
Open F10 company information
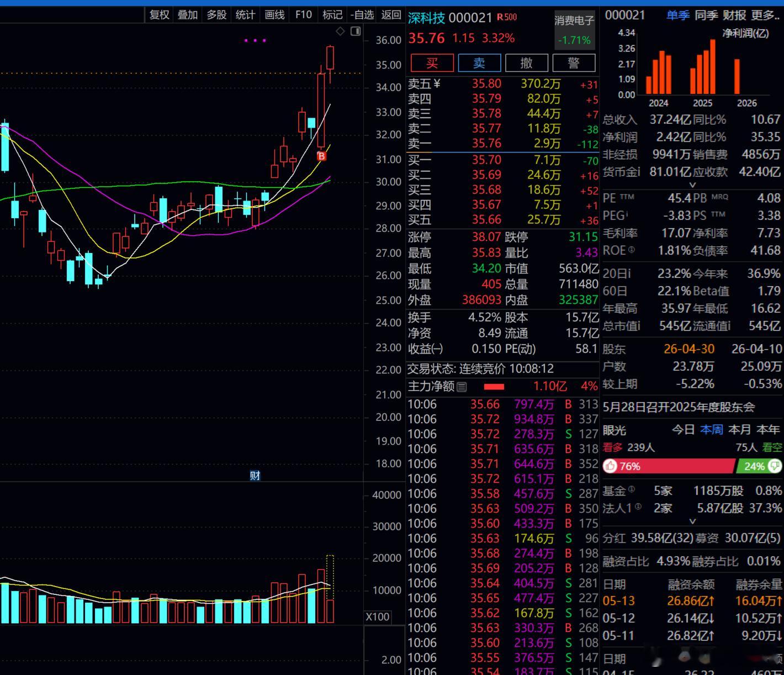(304, 15)
